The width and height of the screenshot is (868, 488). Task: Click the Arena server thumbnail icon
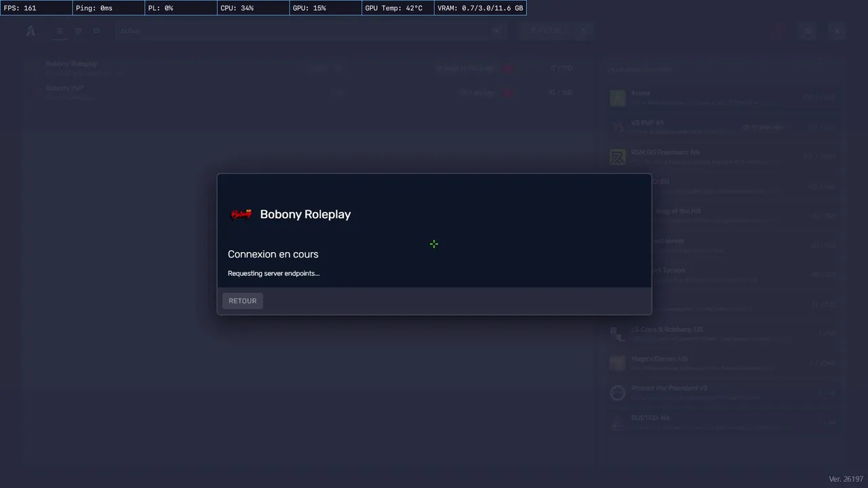617,98
